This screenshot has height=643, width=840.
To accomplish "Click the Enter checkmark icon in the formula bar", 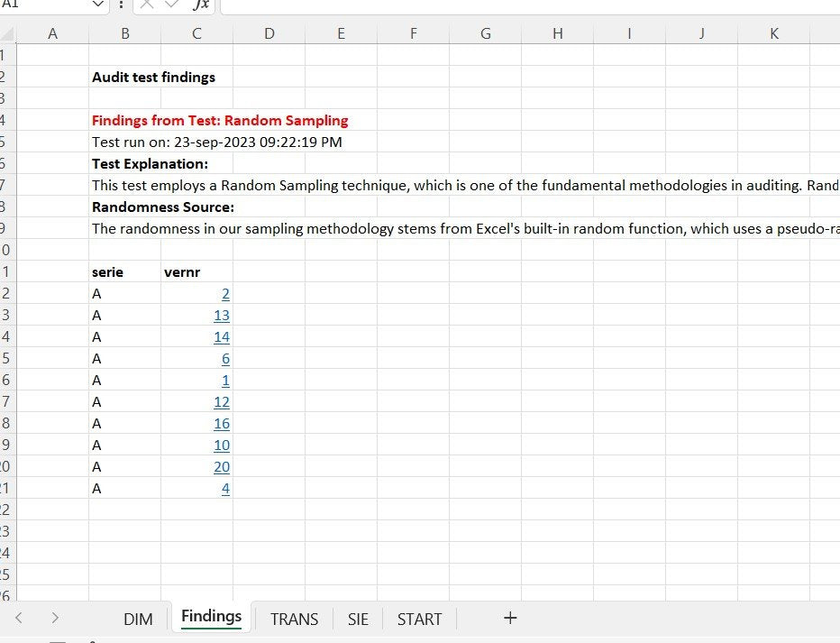I will (x=171, y=6).
